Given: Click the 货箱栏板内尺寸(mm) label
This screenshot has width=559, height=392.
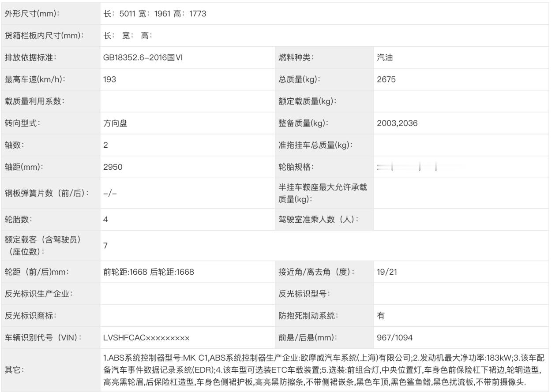Looking at the screenshot, I should [x=44, y=36].
